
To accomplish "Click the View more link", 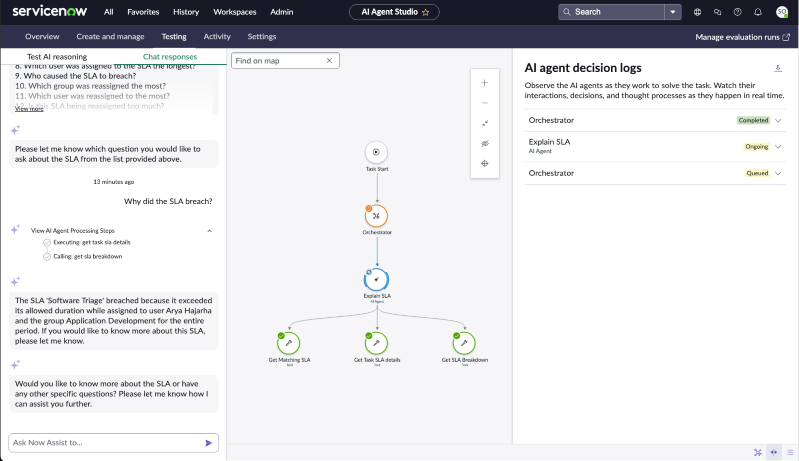I will (x=29, y=109).
